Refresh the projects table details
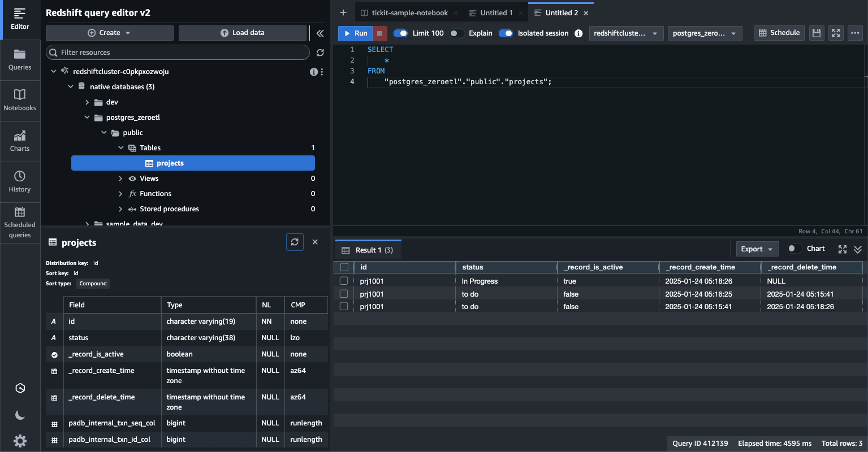 295,242
